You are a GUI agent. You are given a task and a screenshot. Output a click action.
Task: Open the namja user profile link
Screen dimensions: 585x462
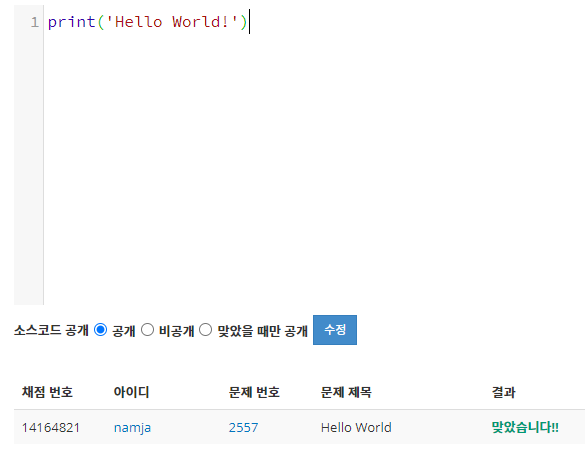tap(132, 427)
